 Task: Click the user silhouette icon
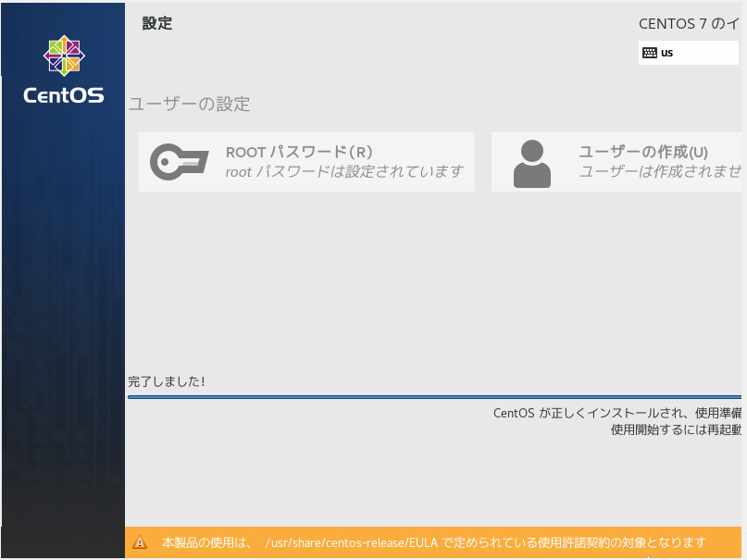(x=531, y=163)
